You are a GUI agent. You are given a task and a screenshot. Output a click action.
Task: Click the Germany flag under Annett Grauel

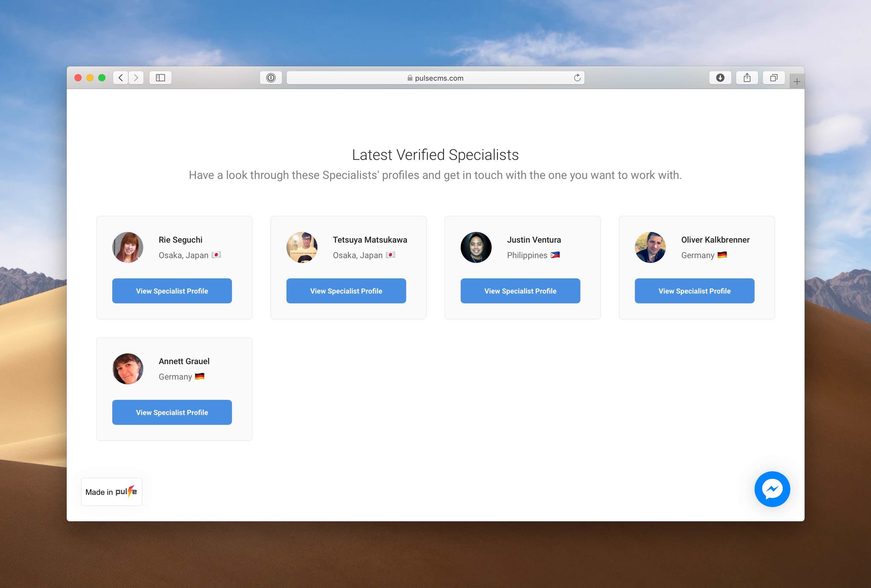200,376
